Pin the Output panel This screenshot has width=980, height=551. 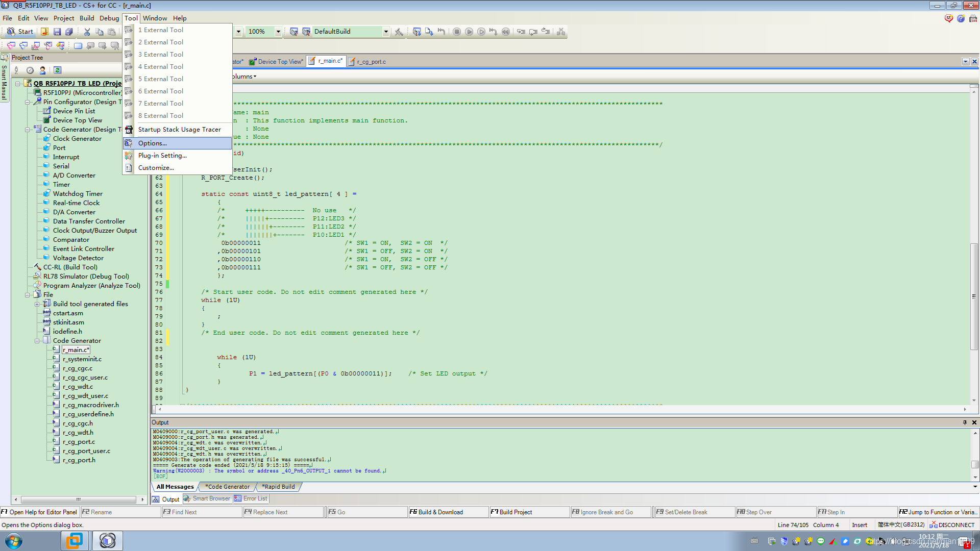(965, 422)
